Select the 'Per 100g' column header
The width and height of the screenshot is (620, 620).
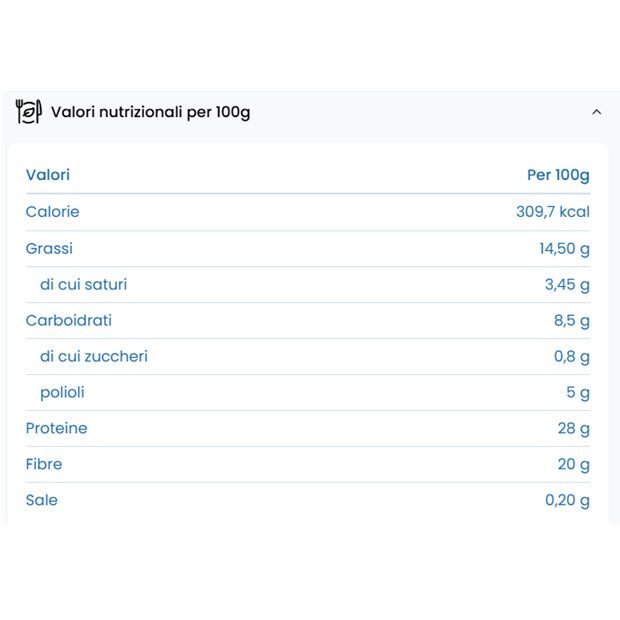point(558,175)
